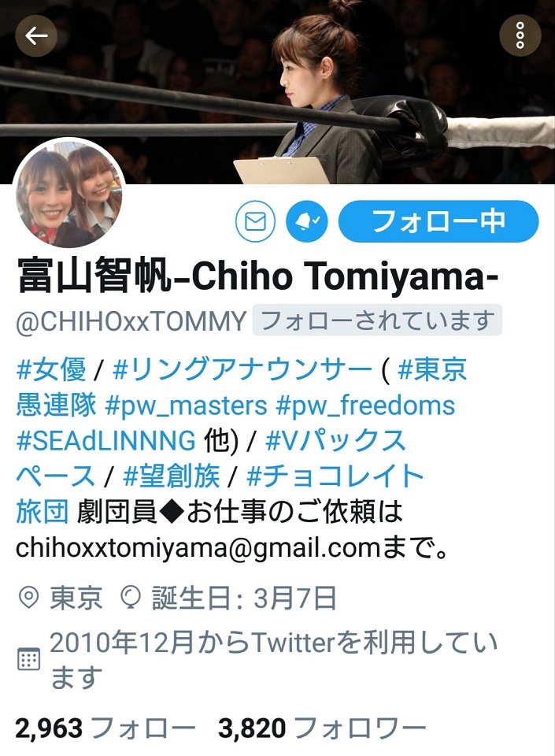
Task: Toggle the フォロー中 following button
Action: pyautogui.click(x=438, y=222)
